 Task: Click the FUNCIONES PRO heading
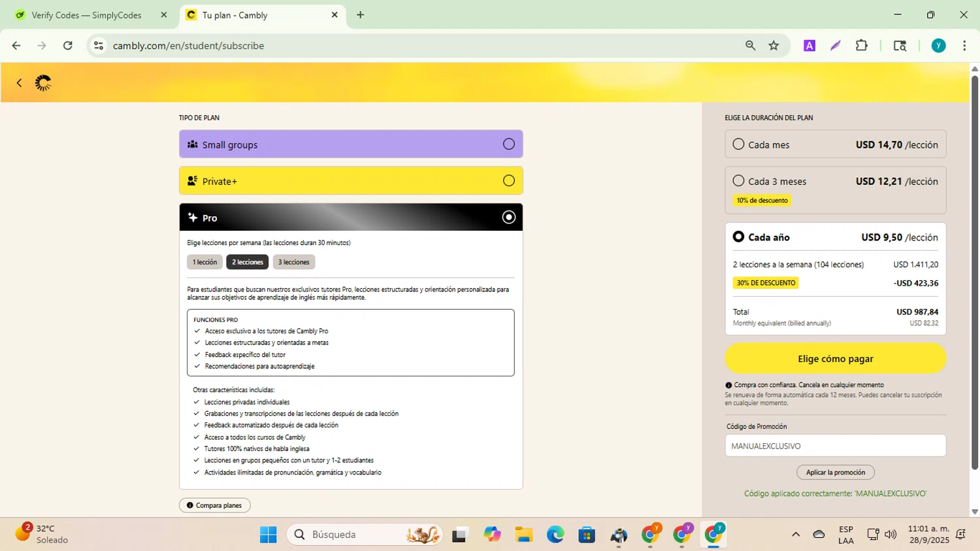[x=216, y=320]
